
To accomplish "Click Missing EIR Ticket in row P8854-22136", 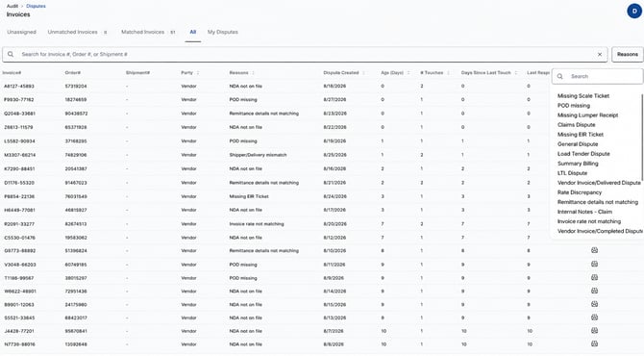I will pyautogui.click(x=249, y=196).
